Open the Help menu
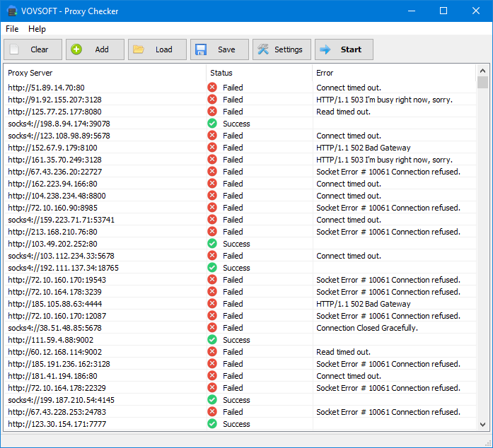 click(37, 29)
